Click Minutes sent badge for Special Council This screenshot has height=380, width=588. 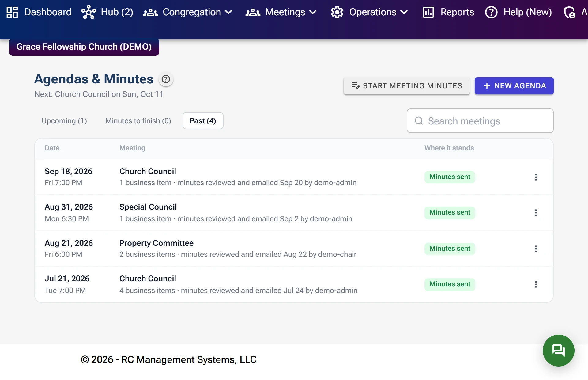point(450,212)
